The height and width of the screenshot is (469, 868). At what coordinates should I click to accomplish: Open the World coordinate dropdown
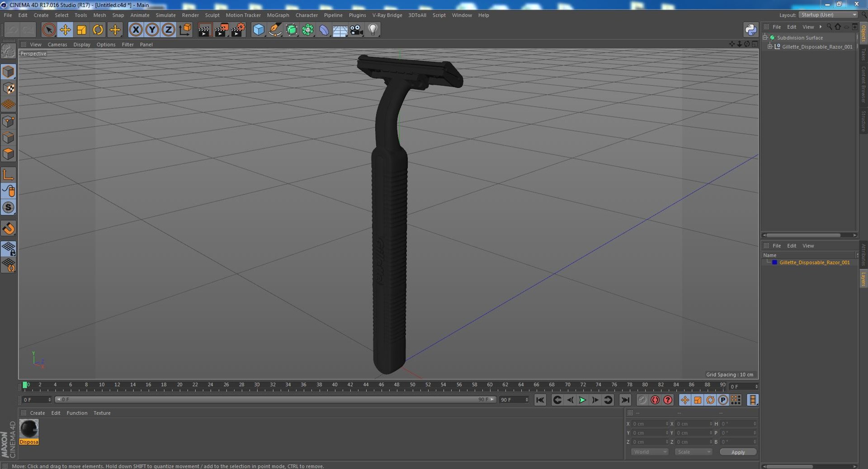click(x=650, y=452)
